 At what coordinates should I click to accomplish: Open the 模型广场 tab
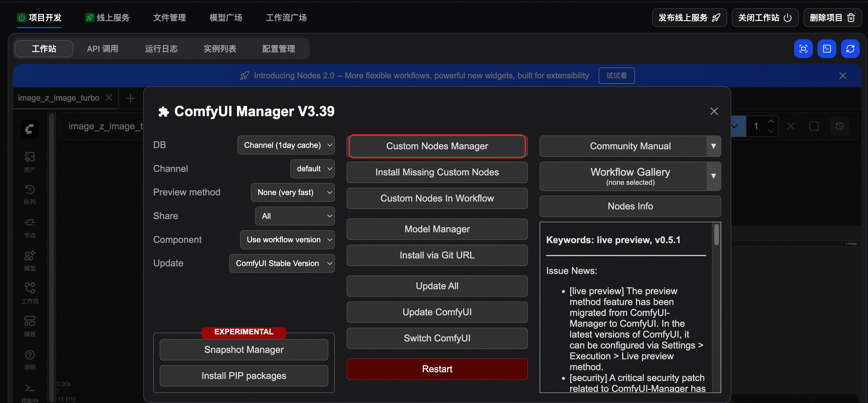pyautogui.click(x=226, y=18)
